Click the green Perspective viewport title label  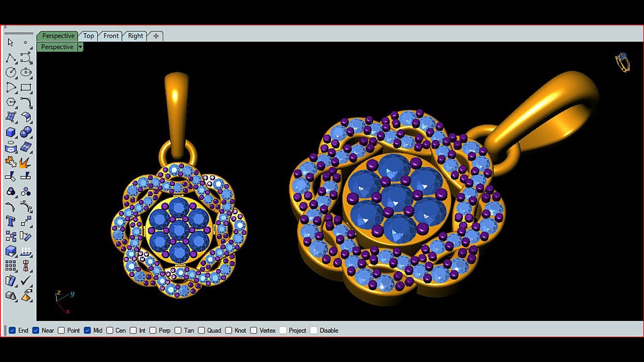pos(57,47)
